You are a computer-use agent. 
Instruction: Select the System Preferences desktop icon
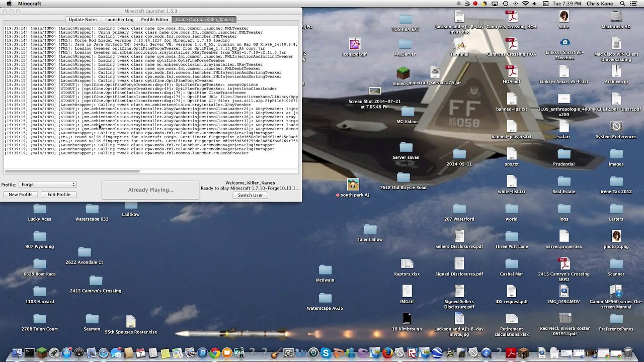coord(616,130)
